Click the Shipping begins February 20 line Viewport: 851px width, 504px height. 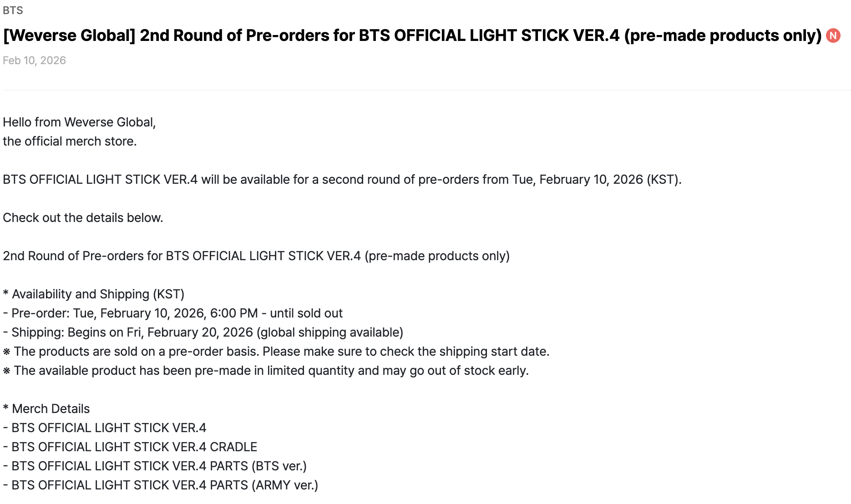pos(203,333)
